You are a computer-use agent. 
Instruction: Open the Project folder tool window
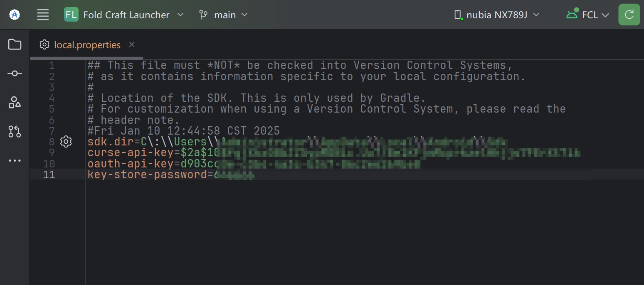15,44
